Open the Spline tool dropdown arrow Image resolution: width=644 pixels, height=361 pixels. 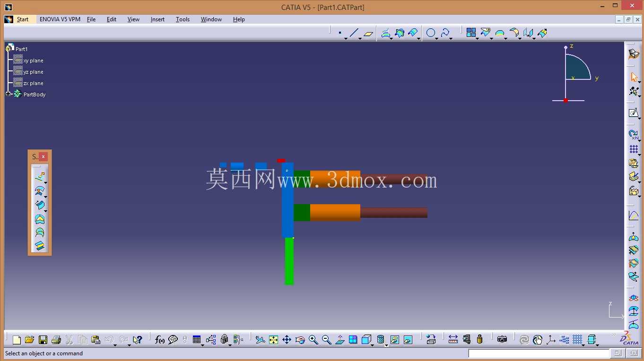coord(451,38)
